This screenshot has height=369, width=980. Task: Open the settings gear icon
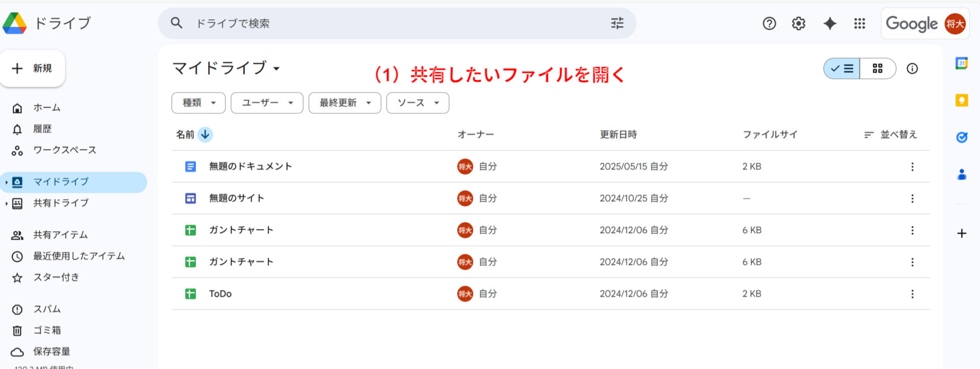click(x=799, y=23)
